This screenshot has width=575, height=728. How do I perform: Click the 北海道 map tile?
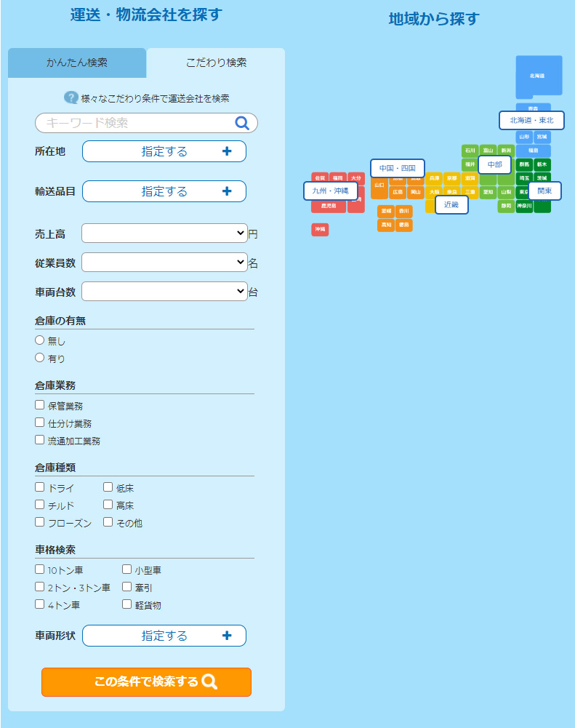pos(539,76)
